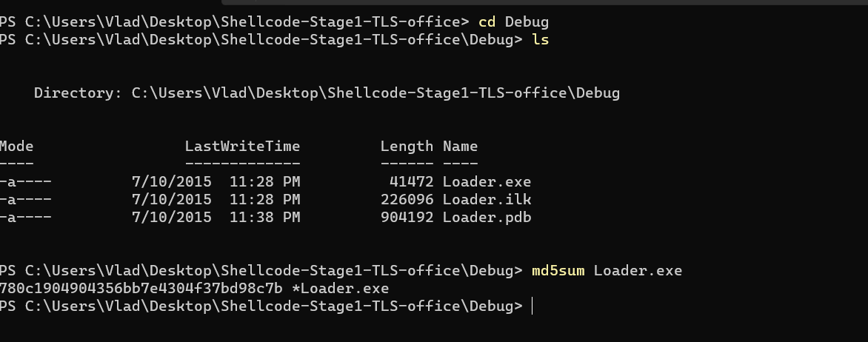Click the blinking cursor at last prompt
The height and width of the screenshot is (342, 868).
tap(532, 306)
